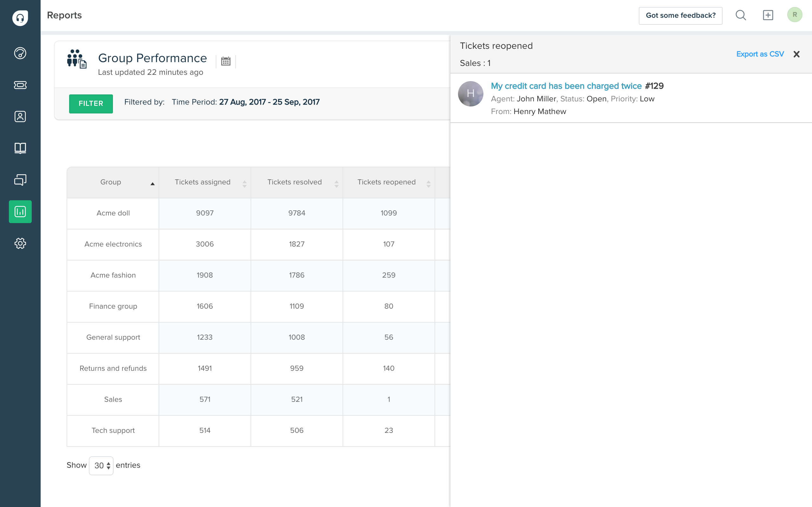Click the green FILTER button

[x=91, y=104]
